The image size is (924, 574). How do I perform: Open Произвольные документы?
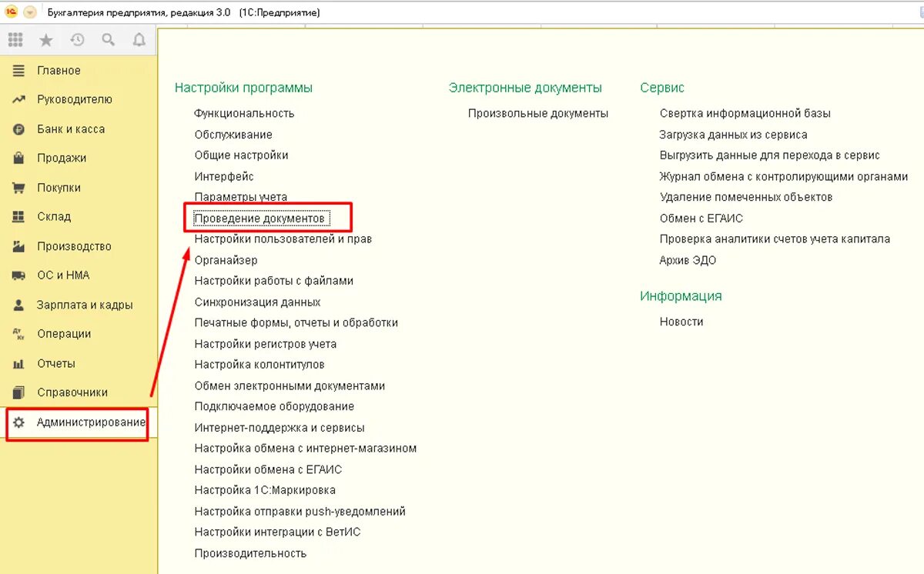click(x=538, y=113)
